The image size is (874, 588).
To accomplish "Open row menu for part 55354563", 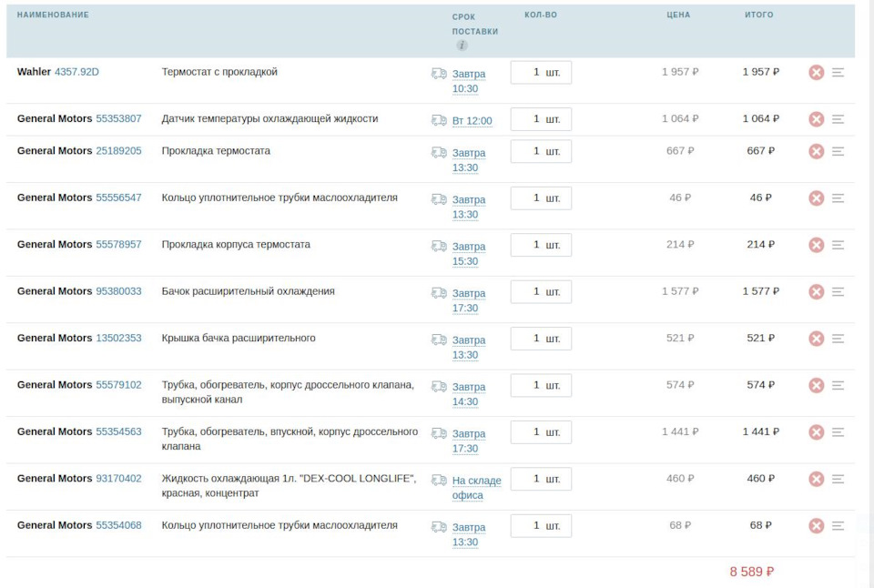I will 838,432.
